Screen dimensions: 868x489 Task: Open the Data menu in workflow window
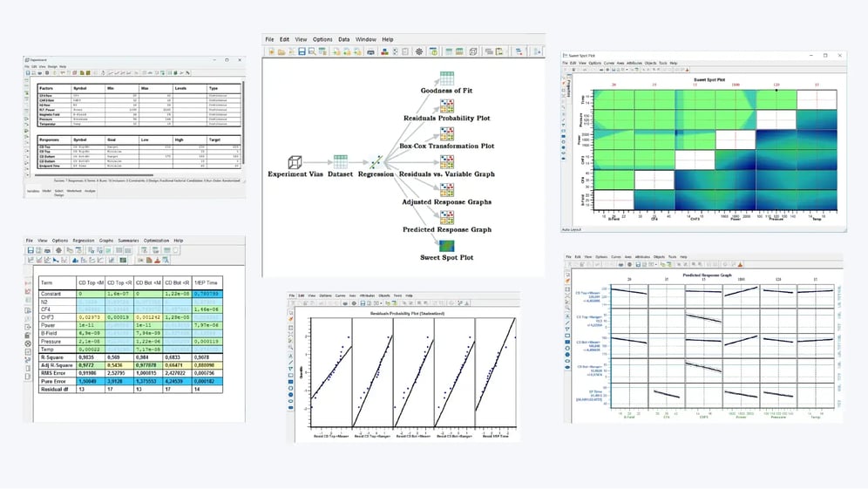(x=343, y=39)
